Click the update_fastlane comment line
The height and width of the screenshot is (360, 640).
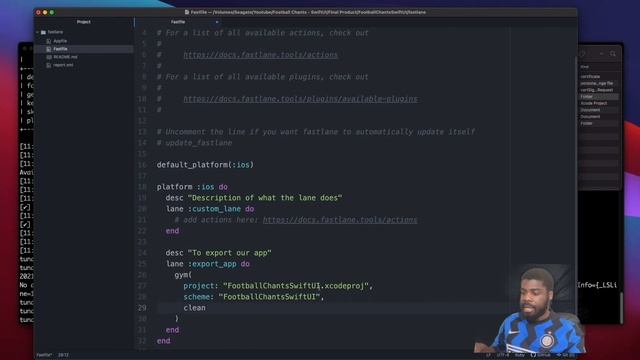194,143
